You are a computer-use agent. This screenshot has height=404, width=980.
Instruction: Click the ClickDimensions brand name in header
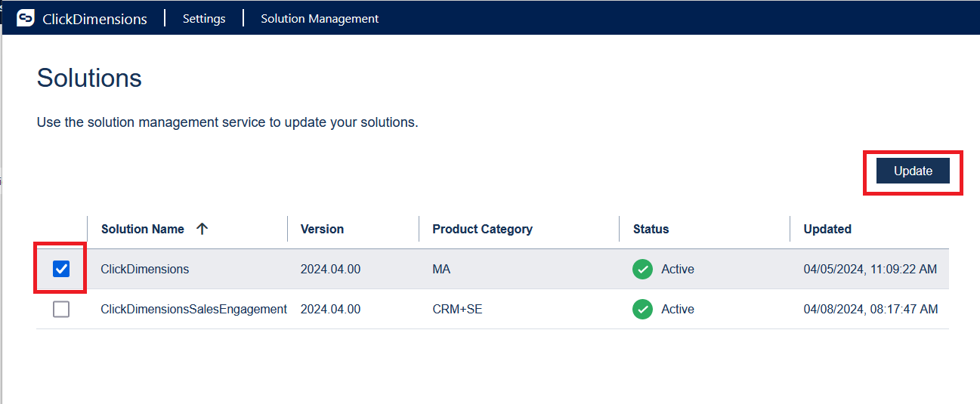pos(94,19)
